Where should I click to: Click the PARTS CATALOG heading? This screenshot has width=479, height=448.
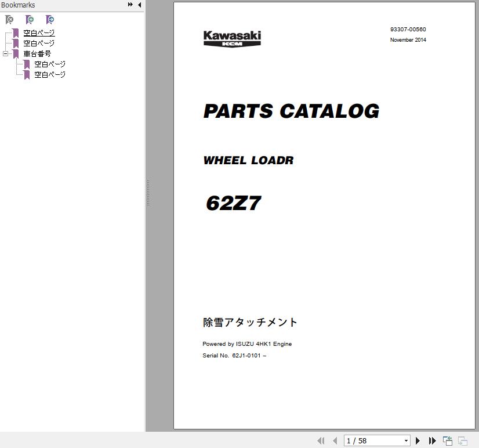[x=292, y=111]
